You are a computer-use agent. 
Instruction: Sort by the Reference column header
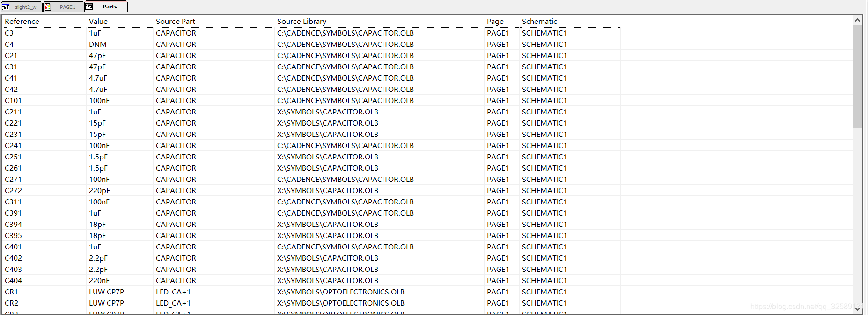click(x=22, y=22)
